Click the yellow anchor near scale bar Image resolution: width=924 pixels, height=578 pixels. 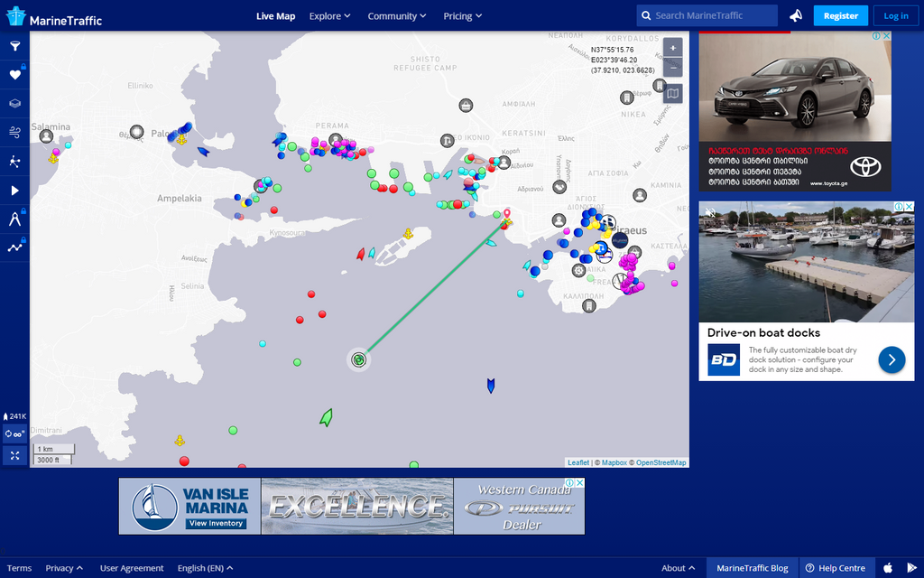point(180,441)
